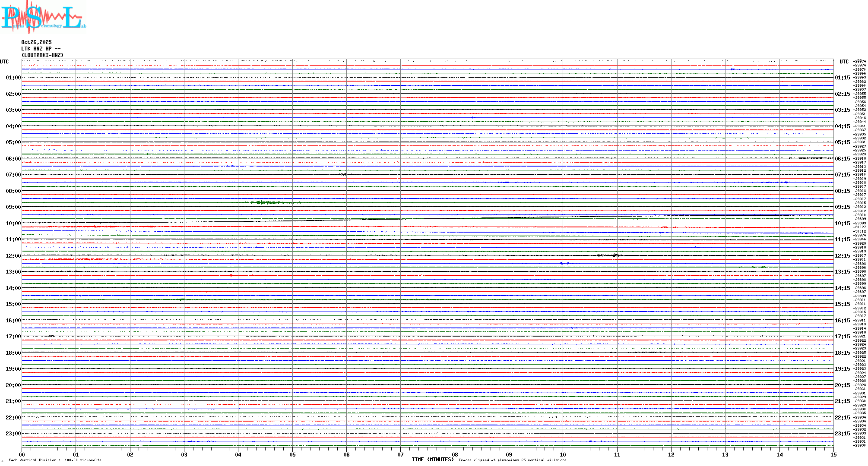Screen dimensions: 868x466
Task: Click the right 06:15 time label
Action: point(842,159)
